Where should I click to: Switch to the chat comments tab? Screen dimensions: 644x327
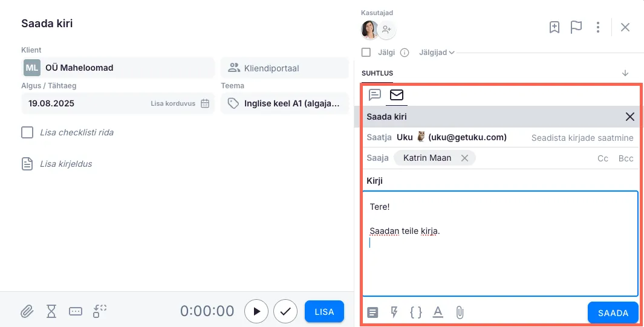click(x=375, y=95)
